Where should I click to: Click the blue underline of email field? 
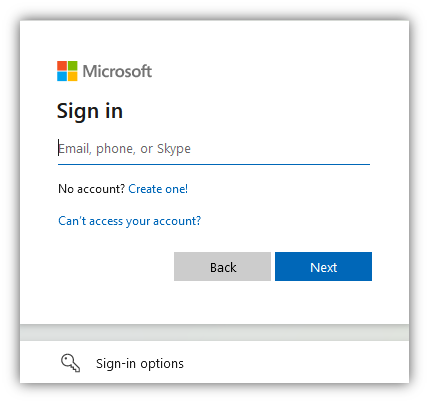coord(214,164)
